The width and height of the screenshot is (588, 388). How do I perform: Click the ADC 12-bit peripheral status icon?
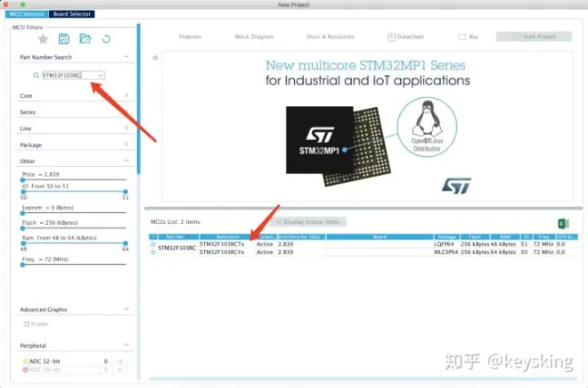pos(26,361)
